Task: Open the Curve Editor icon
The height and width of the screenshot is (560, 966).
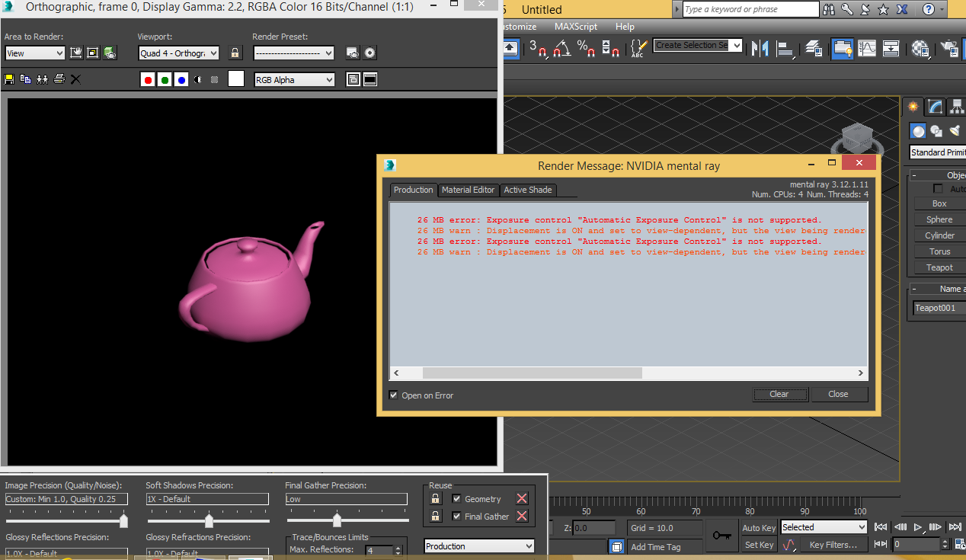Action: pos(867,48)
